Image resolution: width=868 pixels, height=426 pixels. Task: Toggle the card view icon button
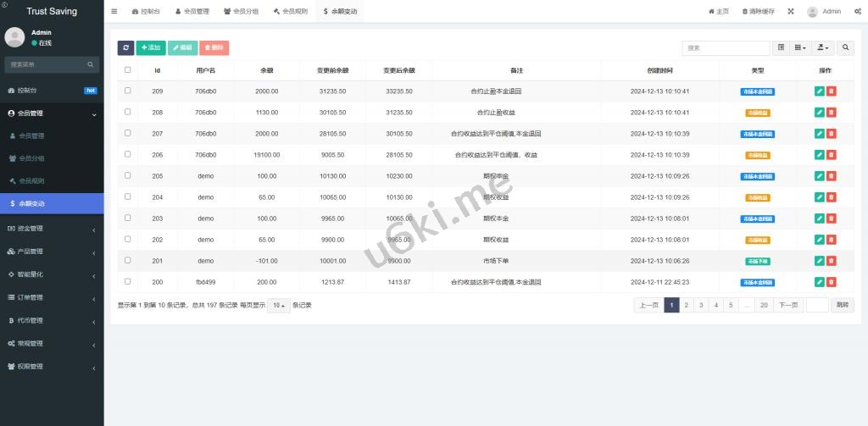(781, 48)
